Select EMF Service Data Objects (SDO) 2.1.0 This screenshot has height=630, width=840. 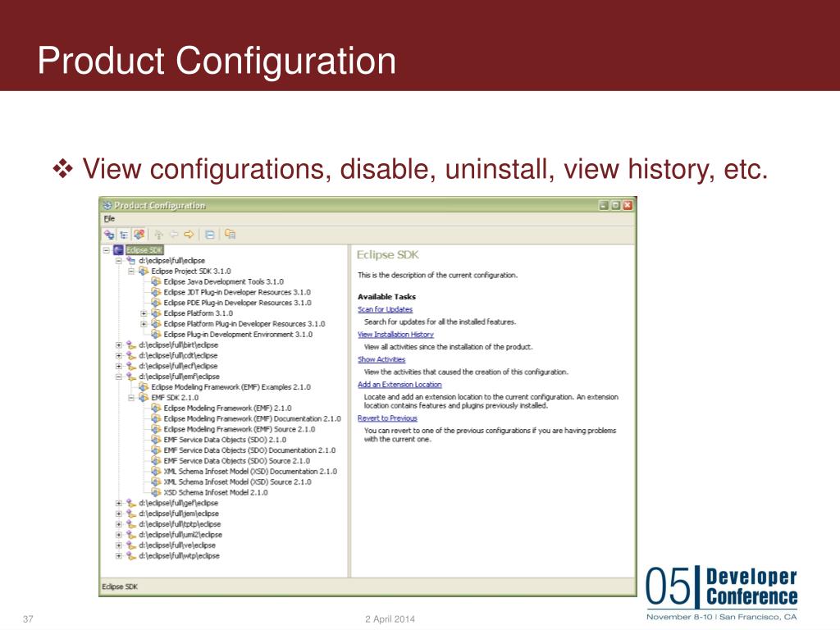click(225, 440)
